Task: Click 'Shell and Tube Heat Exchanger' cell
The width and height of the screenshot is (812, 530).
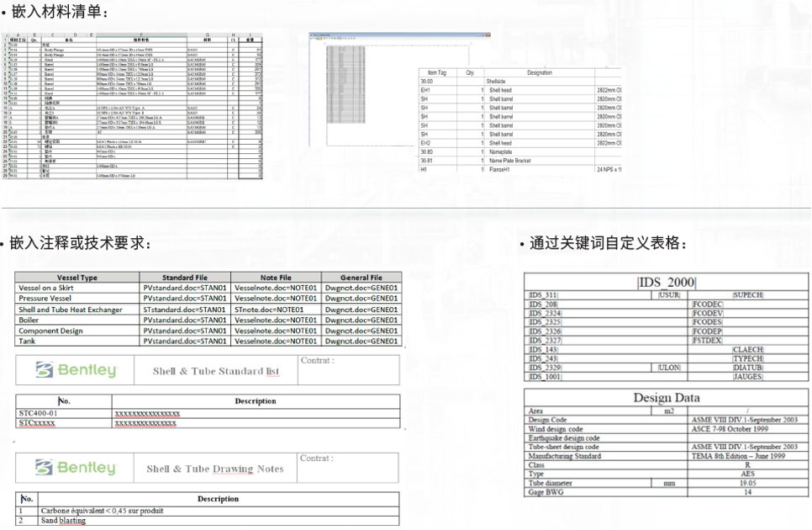Action: tap(76, 310)
